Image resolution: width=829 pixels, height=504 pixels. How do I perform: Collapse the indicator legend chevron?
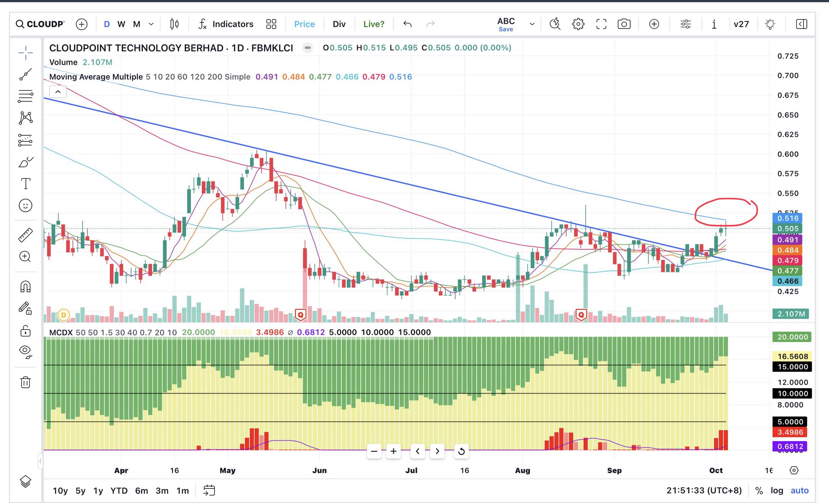[x=58, y=92]
